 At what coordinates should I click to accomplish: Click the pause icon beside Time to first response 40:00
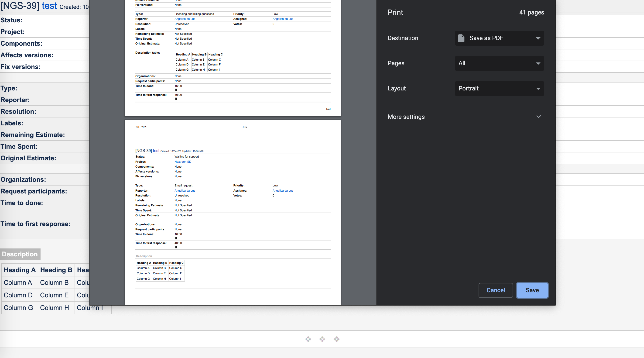(x=177, y=247)
